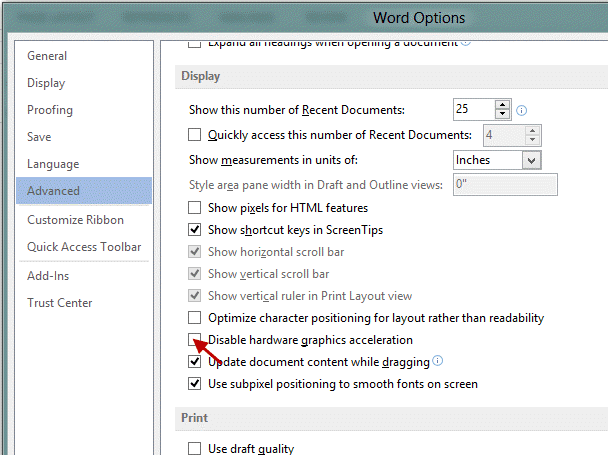Viewport: 608px width, 455px height.
Task: Click the Print section header
Action: [x=194, y=418]
